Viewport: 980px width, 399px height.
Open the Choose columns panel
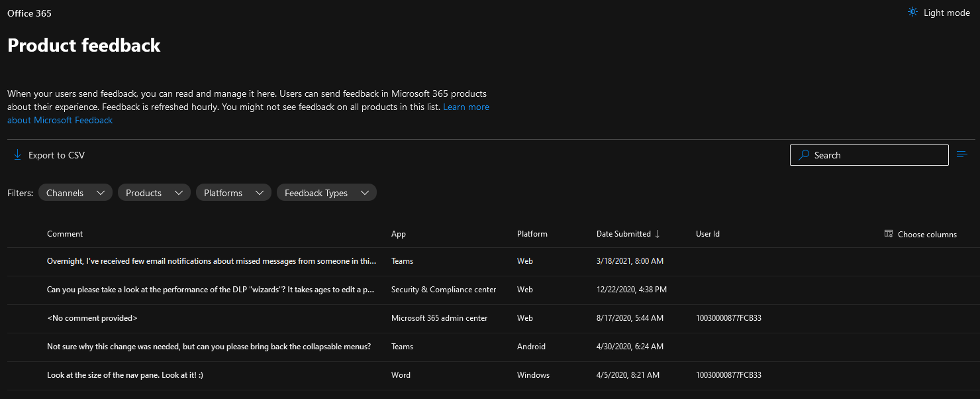pos(921,234)
